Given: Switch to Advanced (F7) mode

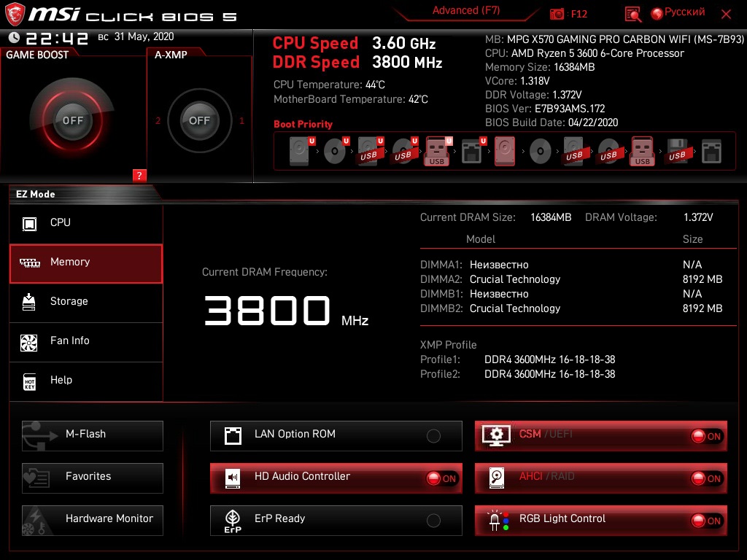Looking at the screenshot, I should [466, 10].
